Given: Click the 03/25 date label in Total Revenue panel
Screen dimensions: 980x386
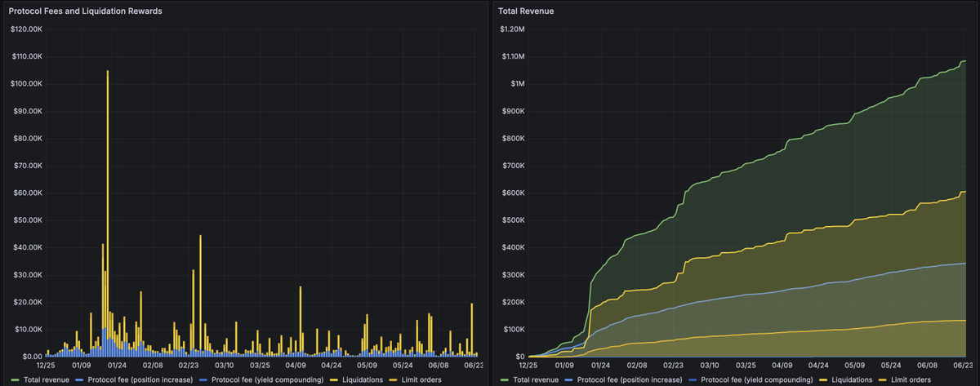Looking at the screenshot, I should click(x=746, y=366).
